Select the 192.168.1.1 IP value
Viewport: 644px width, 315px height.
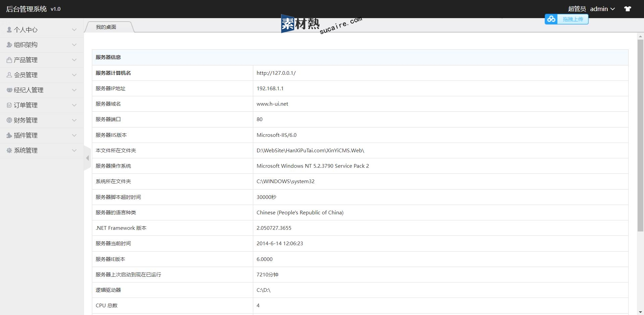pos(270,89)
